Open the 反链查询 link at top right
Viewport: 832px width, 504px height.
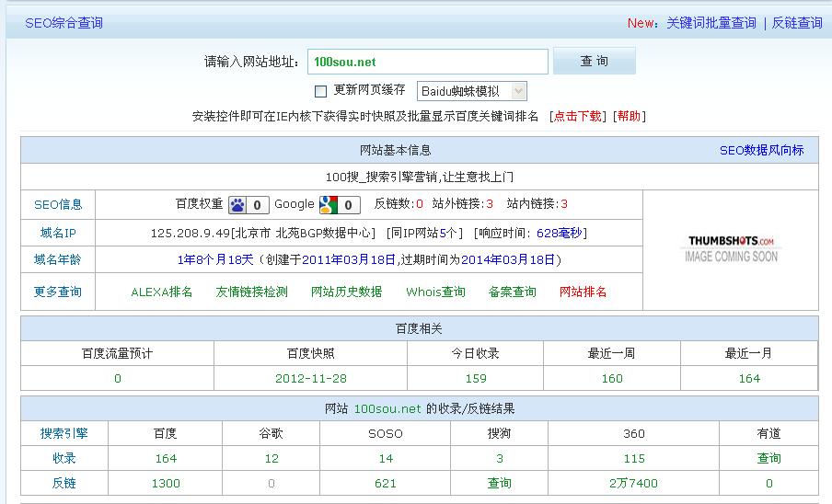click(797, 23)
